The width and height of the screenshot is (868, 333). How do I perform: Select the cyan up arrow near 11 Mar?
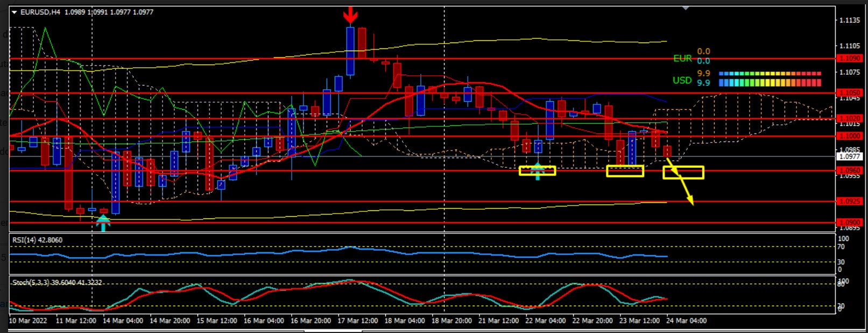pos(103,222)
